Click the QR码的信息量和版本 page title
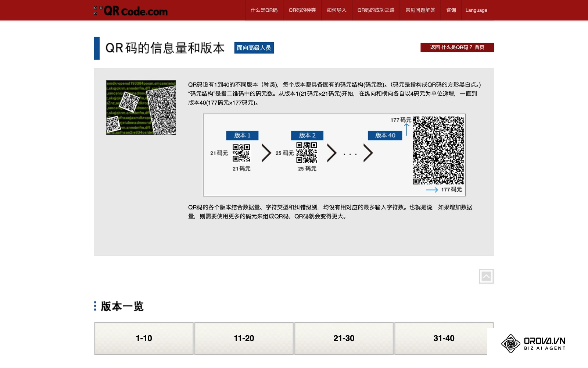588x368 pixels. [165, 48]
